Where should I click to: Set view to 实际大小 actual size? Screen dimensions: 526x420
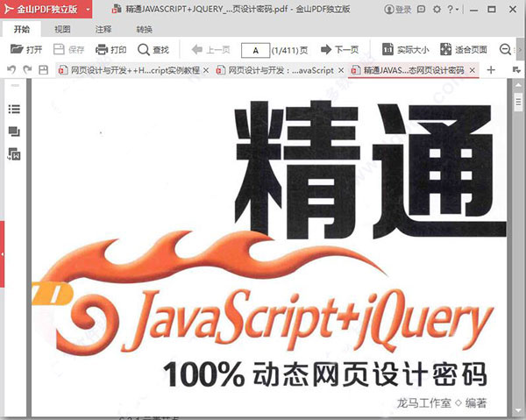(406, 50)
